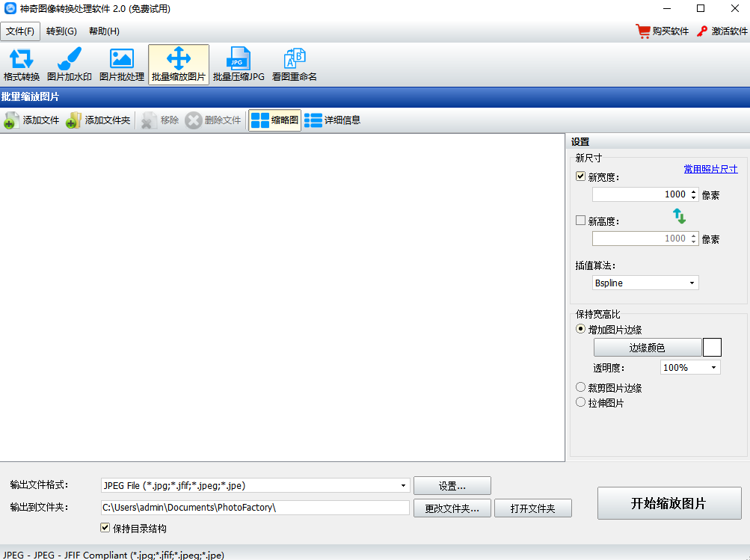
Task: Switch to 缩略图 thumbnail view
Action: 274,120
